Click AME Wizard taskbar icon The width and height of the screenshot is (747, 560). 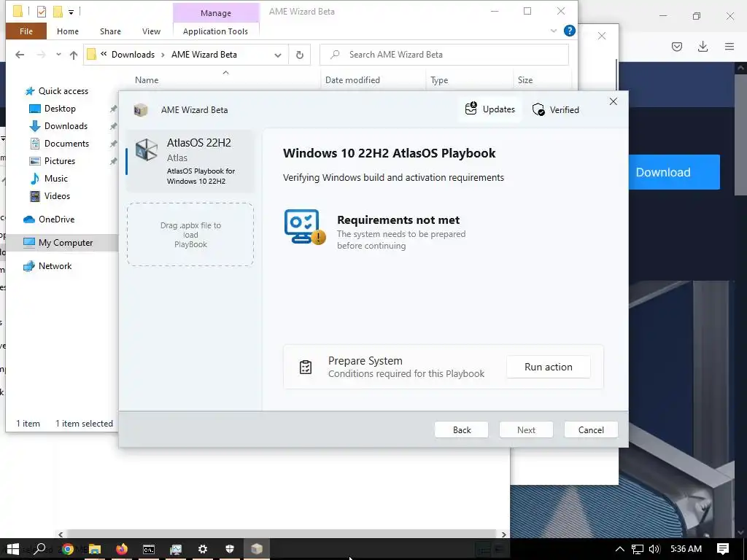(257, 549)
